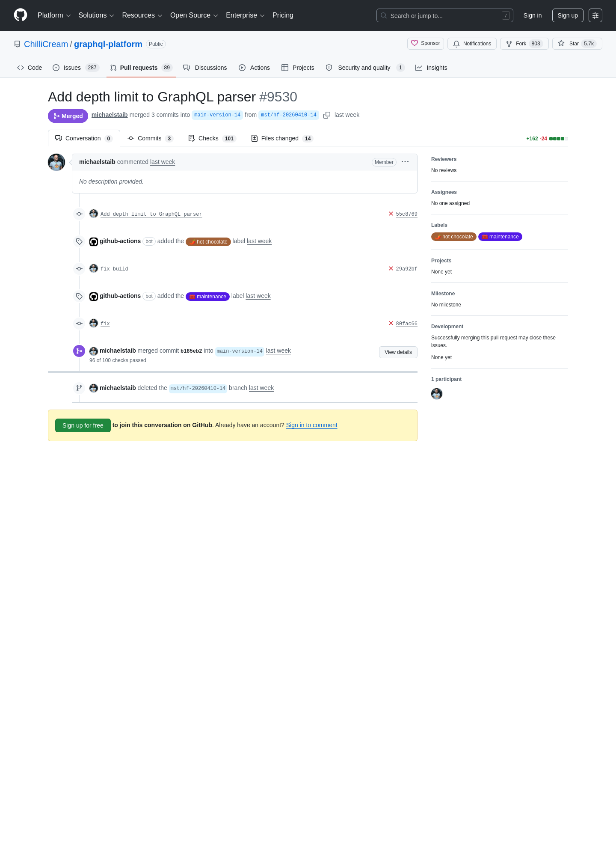Open the comment three-dots options menu
The width and height of the screenshot is (616, 856).
pyautogui.click(x=405, y=162)
